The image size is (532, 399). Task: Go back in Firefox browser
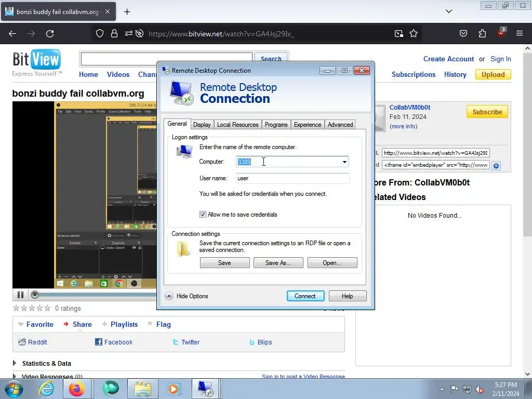pos(12,34)
